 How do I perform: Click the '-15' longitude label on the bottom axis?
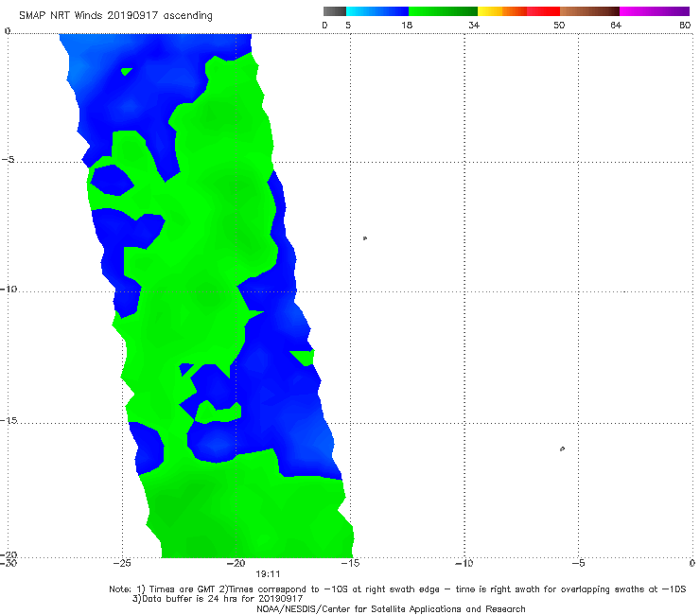click(x=350, y=563)
